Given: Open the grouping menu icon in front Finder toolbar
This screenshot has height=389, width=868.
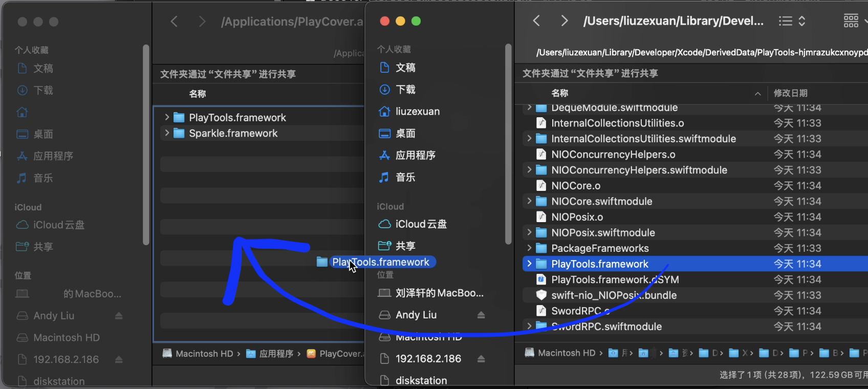Looking at the screenshot, I should 851,21.
